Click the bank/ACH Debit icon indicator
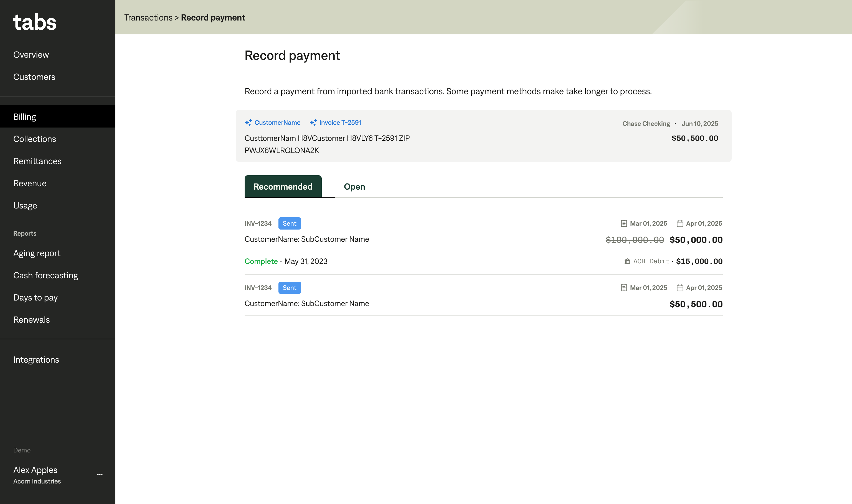 [628, 261]
